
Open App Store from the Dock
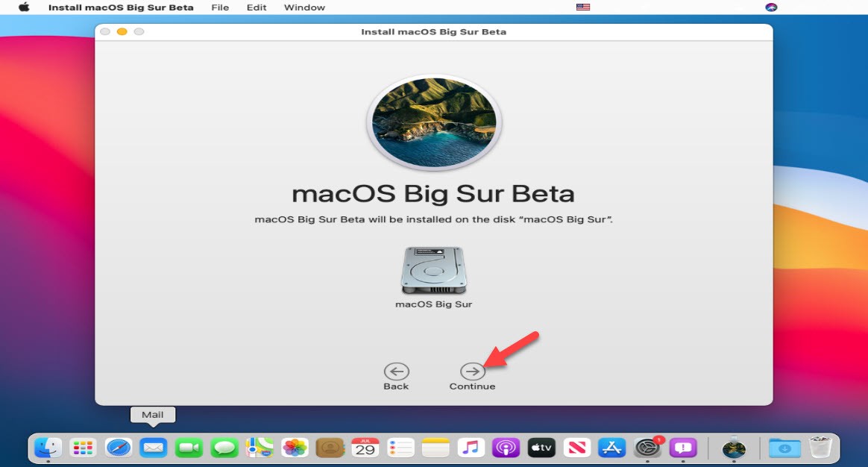[x=612, y=448]
